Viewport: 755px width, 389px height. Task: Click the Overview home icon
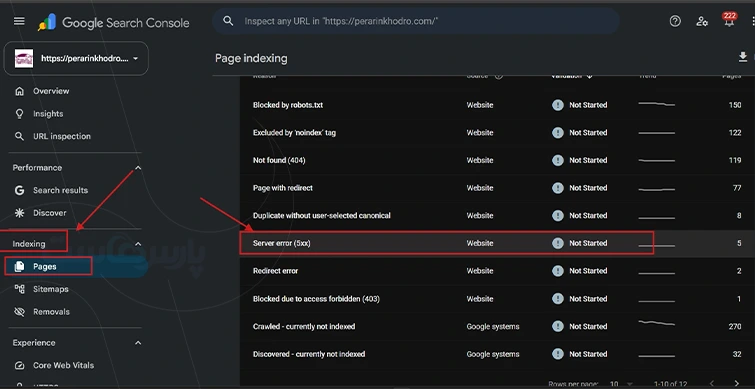(x=19, y=91)
